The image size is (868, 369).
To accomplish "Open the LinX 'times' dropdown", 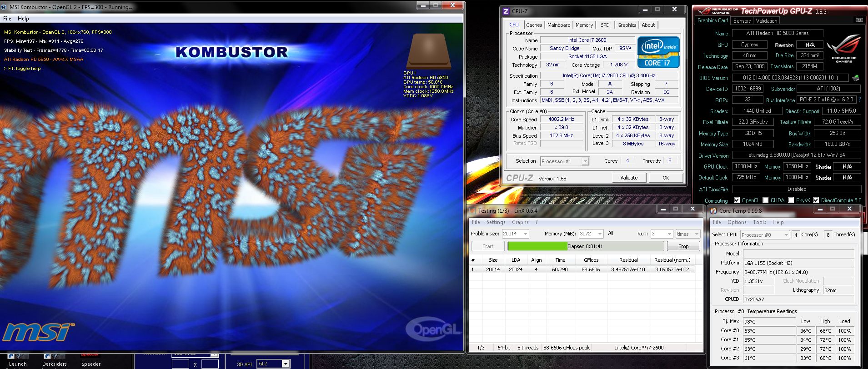I will pos(687,234).
